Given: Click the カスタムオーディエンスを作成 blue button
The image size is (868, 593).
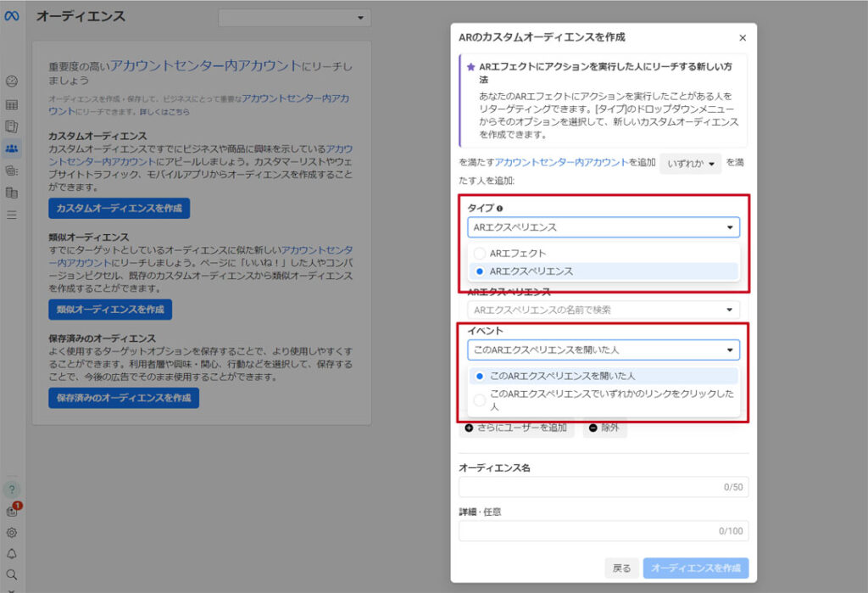Looking at the screenshot, I should click(x=119, y=208).
